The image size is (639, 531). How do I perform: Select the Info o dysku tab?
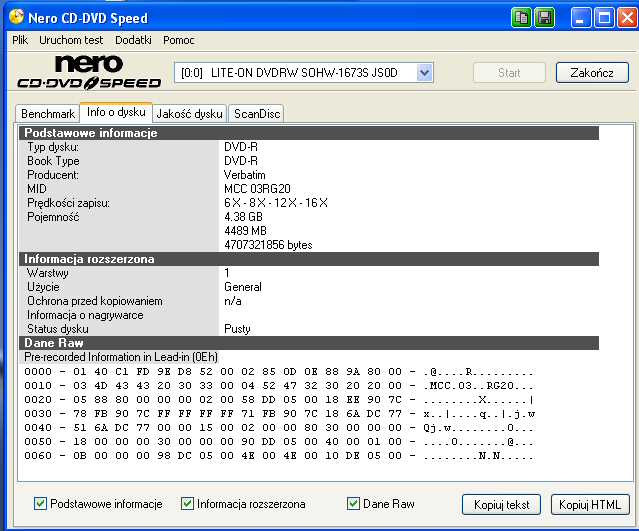pyautogui.click(x=116, y=112)
